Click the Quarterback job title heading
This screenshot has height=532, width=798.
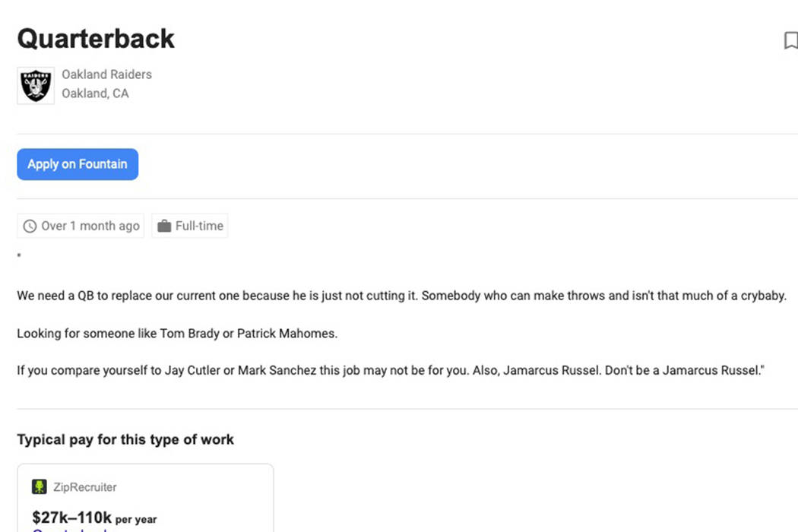tap(96, 39)
